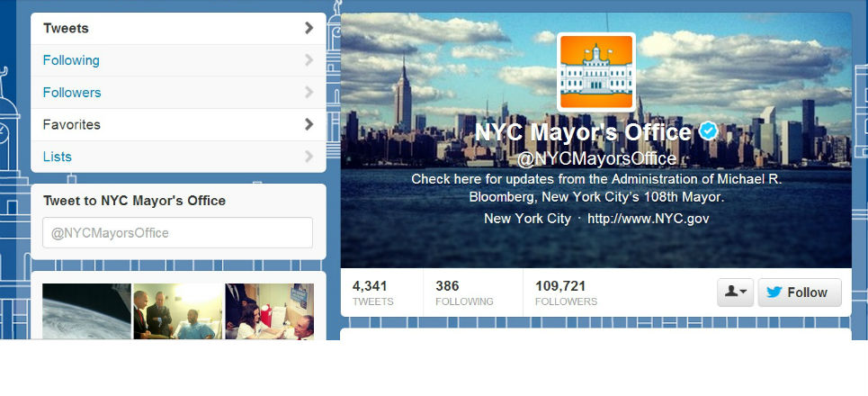The width and height of the screenshot is (868, 396).
Task: Click the NYC Mayor's Office avatar image
Action: pos(596,72)
